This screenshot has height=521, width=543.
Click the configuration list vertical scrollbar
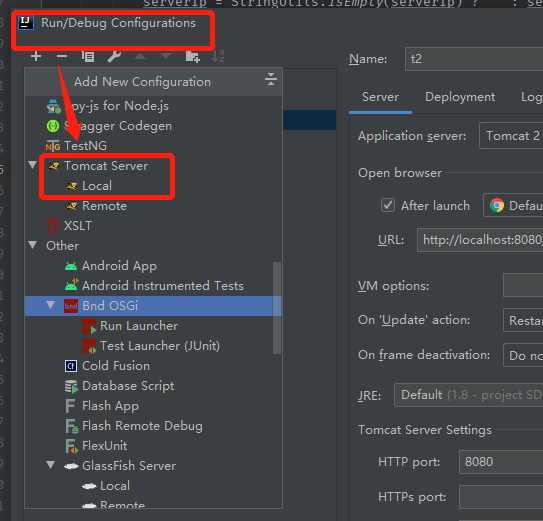tap(277, 308)
